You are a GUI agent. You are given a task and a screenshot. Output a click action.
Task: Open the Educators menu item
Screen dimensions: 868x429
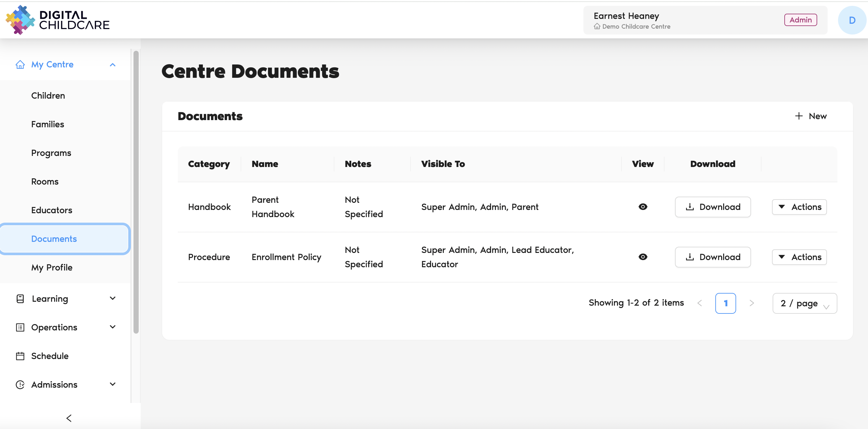51,210
